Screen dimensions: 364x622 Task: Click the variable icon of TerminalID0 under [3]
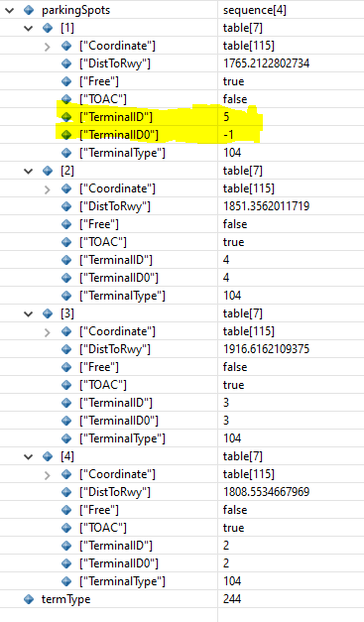(x=66, y=421)
